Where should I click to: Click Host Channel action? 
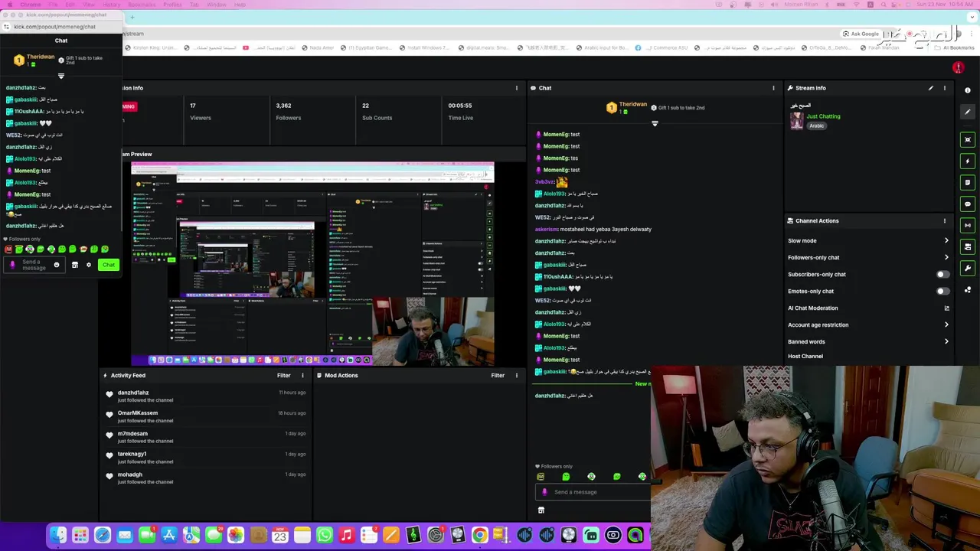805,357
